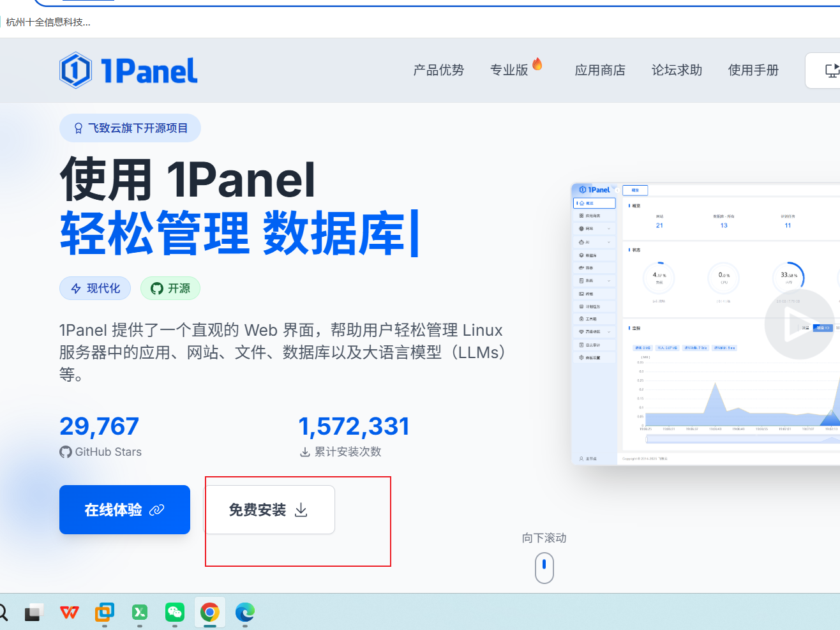840x630 pixels.
Task: Click the 1Panel description paragraph
Action: (283, 352)
